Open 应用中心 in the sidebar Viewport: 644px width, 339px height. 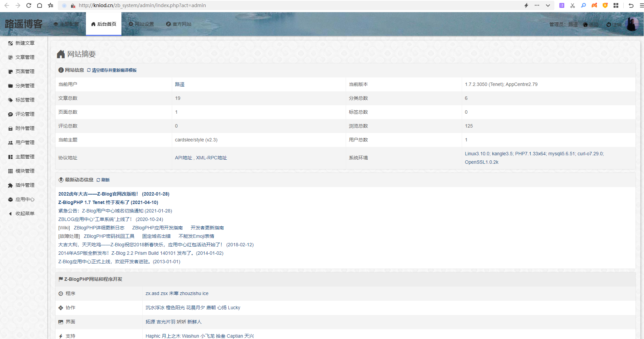point(24,200)
